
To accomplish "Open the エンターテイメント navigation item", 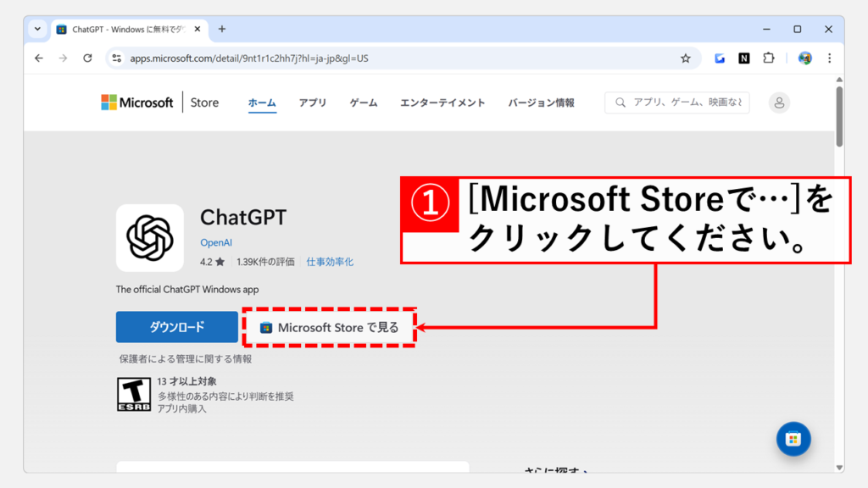I will tap(442, 103).
